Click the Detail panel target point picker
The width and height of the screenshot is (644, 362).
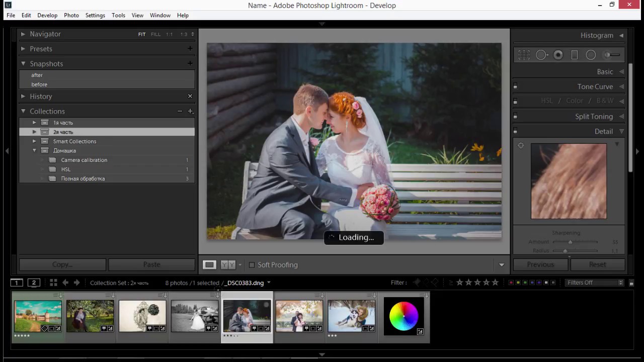click(521, 146)
